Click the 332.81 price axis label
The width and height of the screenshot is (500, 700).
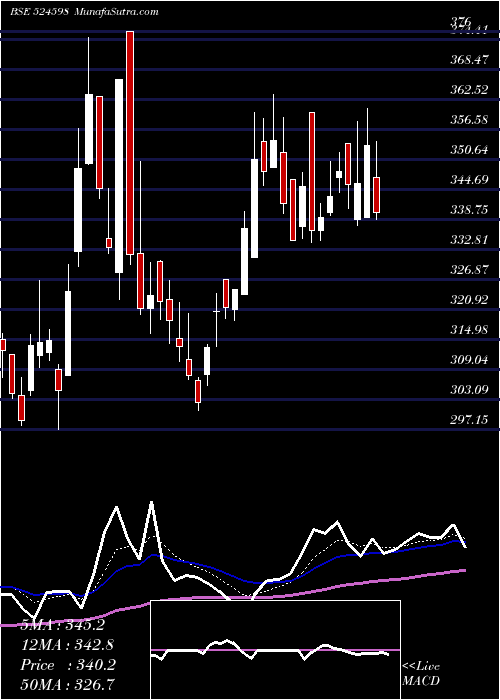[468, 240]
